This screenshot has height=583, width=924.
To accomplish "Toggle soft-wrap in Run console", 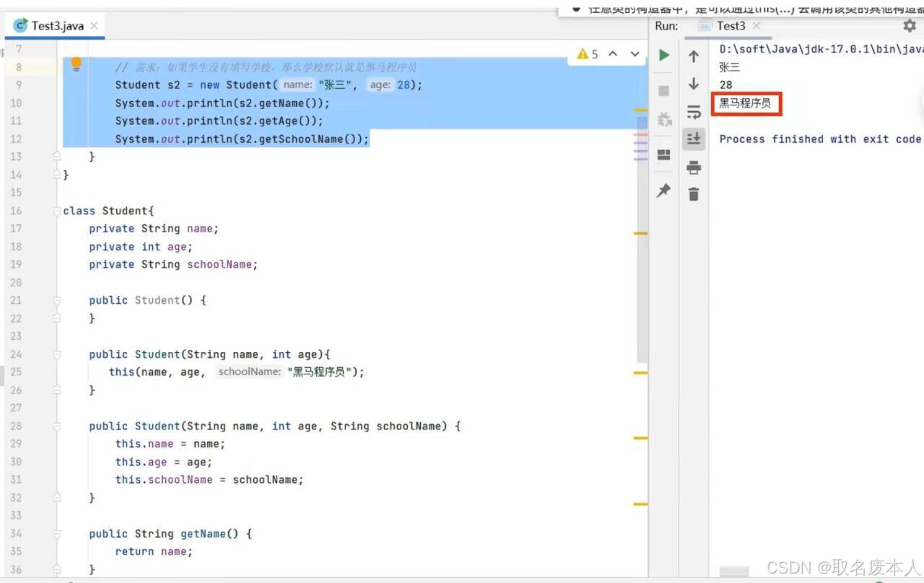I will point(694,112).
